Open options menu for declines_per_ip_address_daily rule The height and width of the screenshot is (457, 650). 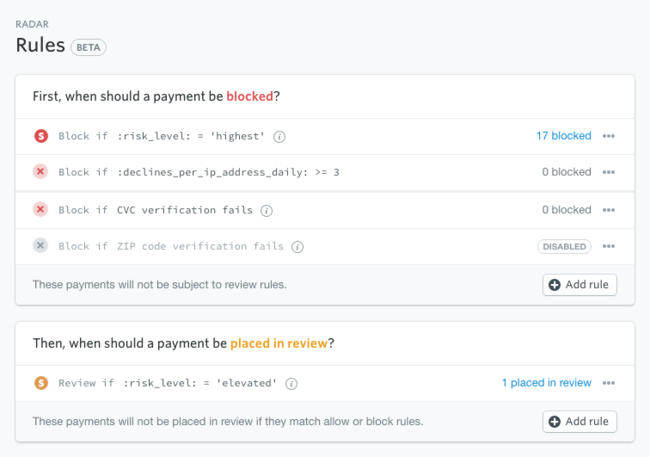pyautogui.click(x=609, y=172)
